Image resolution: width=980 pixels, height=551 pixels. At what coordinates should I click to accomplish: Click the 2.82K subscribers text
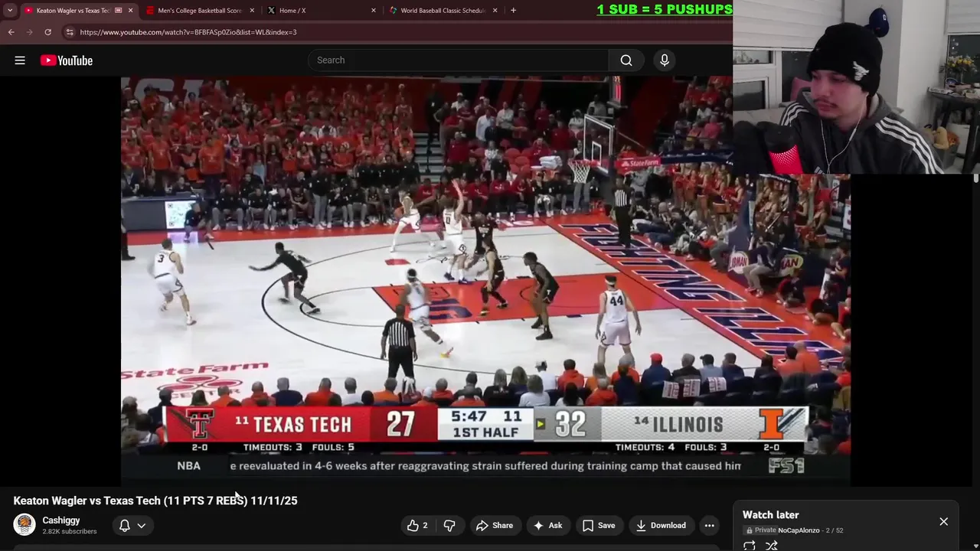coord(70,532)
